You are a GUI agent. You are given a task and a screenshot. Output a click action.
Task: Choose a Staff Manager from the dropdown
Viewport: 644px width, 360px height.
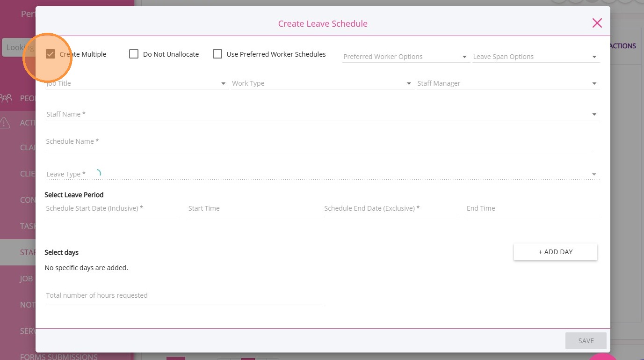tap(508, 83)
